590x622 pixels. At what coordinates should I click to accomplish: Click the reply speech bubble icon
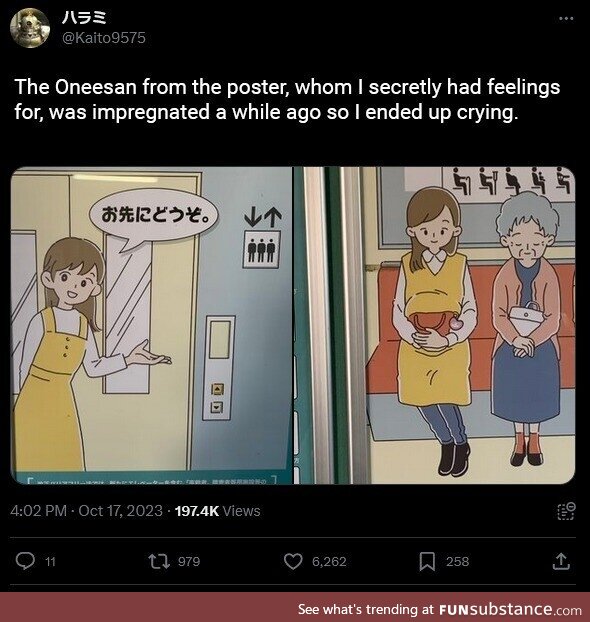[25, 561]
